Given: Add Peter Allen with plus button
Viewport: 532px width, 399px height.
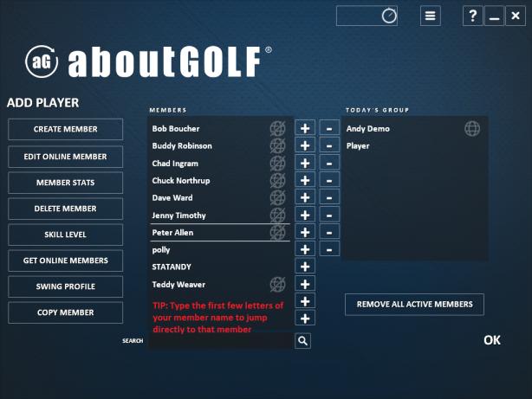Looking at the screenshot, I should 305,232.
